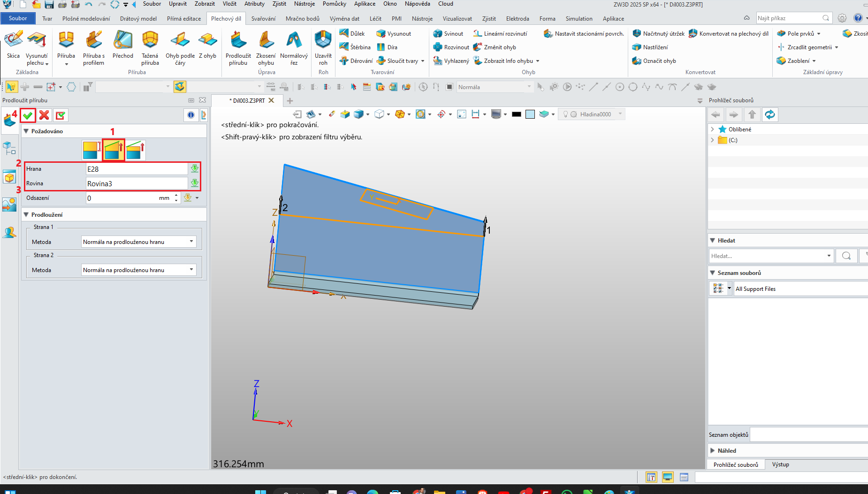868x494 pixels.
Task: Activate Prodloužit přírubu tool
Action: pyautogui.click(x=238, y=48)
